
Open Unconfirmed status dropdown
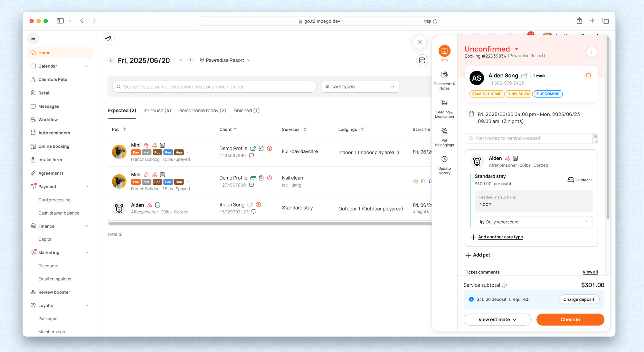516,49
